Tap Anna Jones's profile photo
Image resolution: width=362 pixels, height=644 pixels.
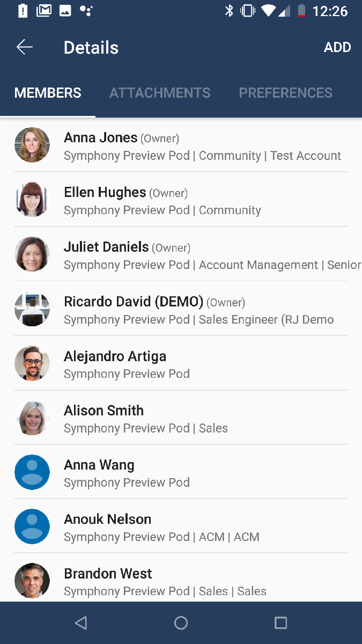(32, 145)
